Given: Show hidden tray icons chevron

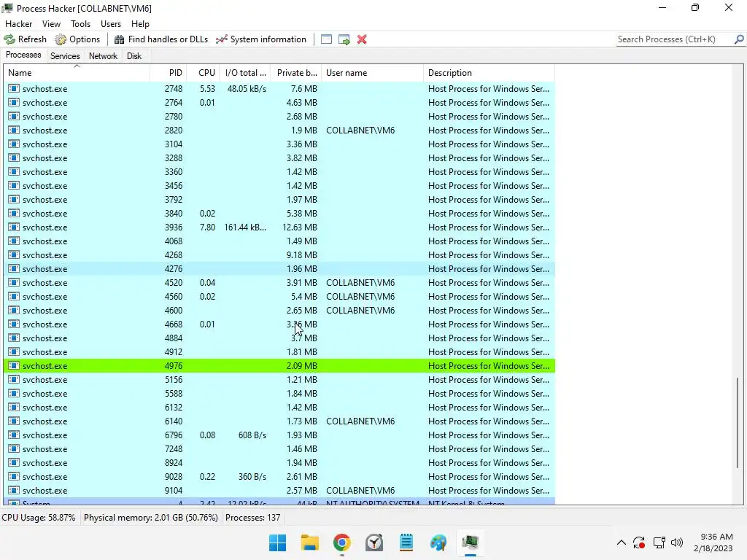Looking at the screenshot, I should (x=622, y=542).
